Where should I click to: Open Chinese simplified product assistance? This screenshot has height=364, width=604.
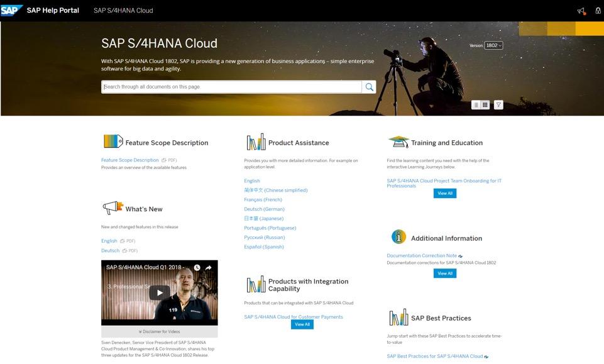[x=276, y=190]
